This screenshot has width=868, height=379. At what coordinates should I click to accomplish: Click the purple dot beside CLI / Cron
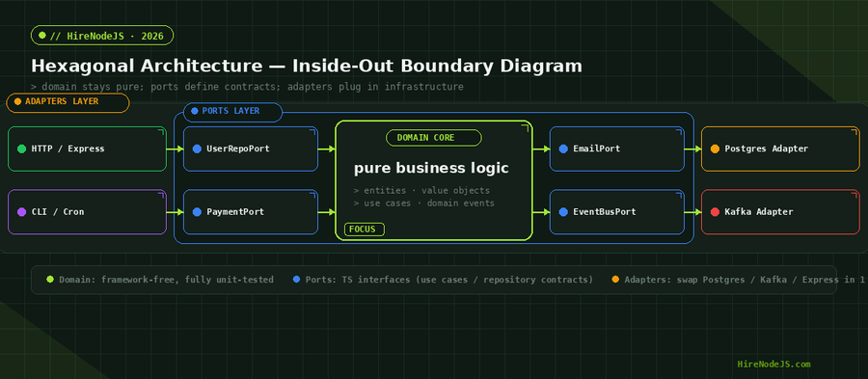point(21,212)
